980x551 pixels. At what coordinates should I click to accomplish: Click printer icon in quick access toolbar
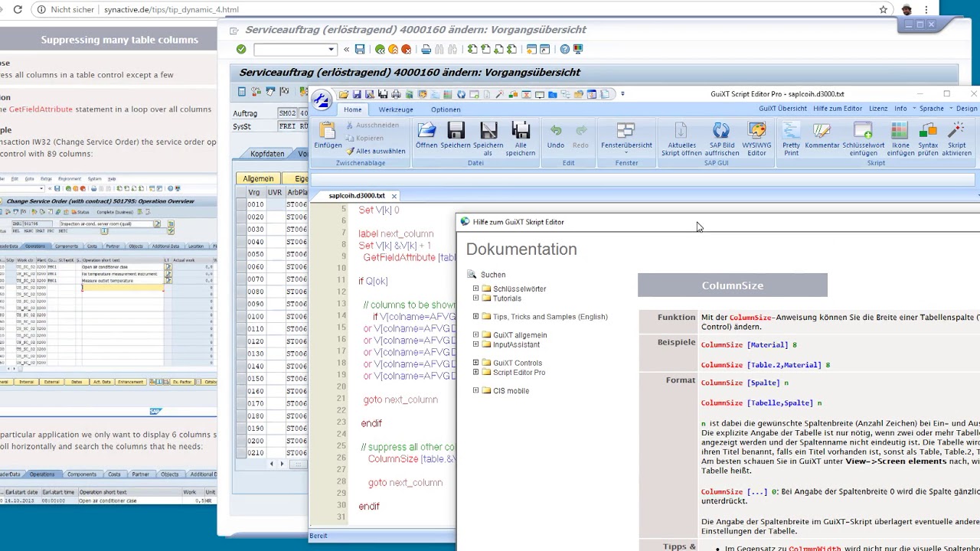tap(396, 94)
